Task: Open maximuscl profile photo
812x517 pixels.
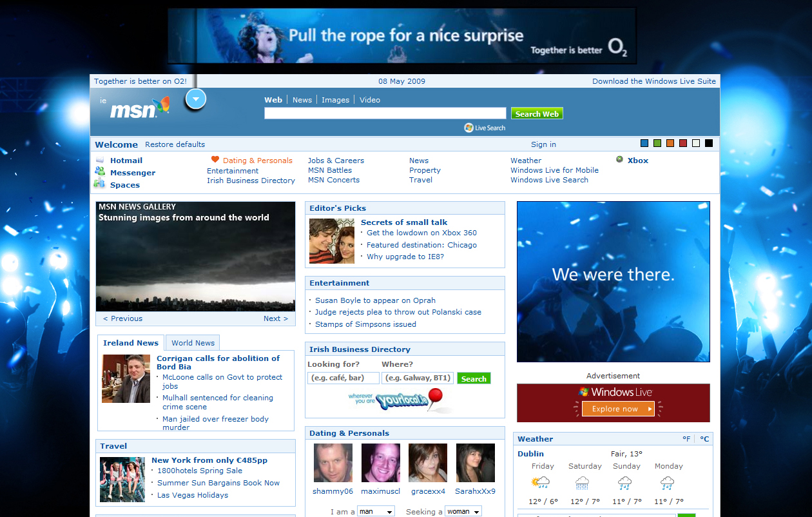Action: point(381,463)
